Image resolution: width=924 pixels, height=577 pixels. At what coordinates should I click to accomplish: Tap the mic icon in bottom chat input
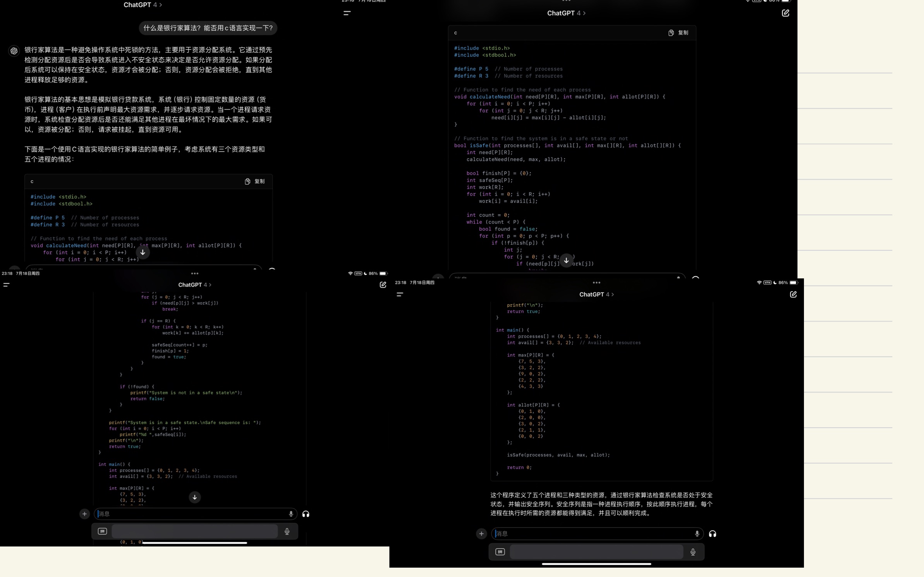(x=697, y=534)
